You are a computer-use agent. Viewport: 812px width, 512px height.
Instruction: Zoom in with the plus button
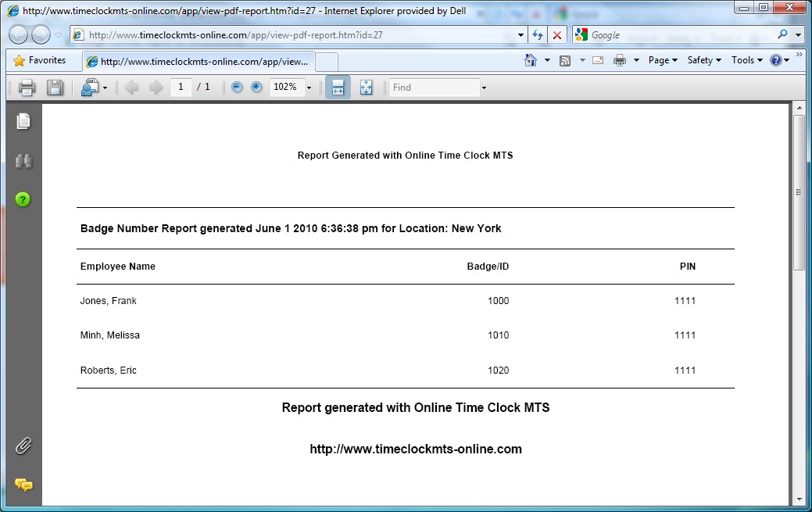[x=256, y=87]
